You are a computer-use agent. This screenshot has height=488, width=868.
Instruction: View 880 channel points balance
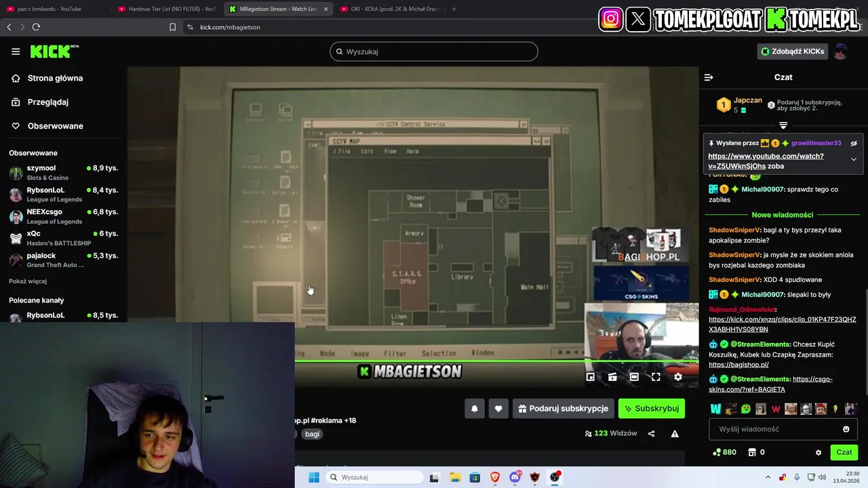pos(724,452)
